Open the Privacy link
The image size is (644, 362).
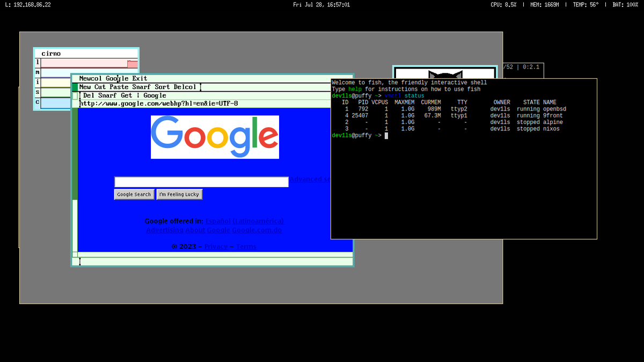[x=216, y=247]
